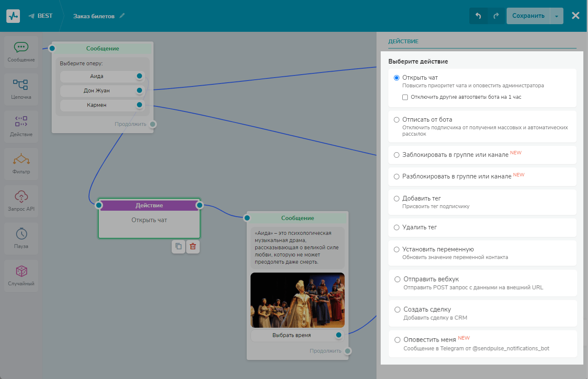Click the Случайный dice icon
The height and width of the screenshot is (379, 588).
[21, 271]
